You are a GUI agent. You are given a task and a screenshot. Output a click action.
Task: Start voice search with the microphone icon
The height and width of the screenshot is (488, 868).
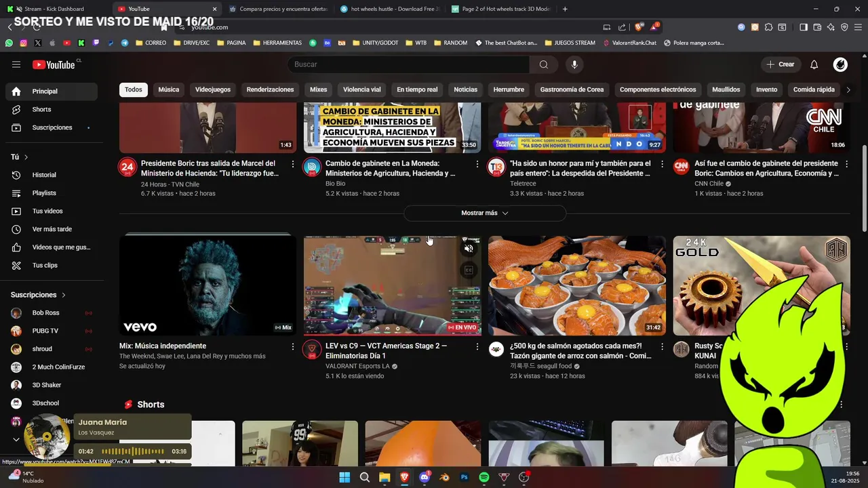pos(574,64)
